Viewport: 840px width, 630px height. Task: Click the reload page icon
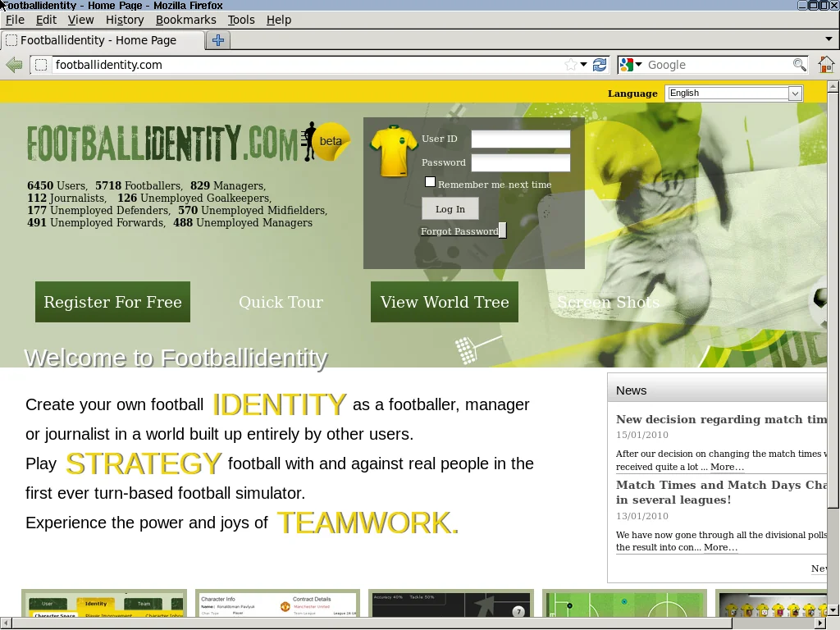pos(600,65)
